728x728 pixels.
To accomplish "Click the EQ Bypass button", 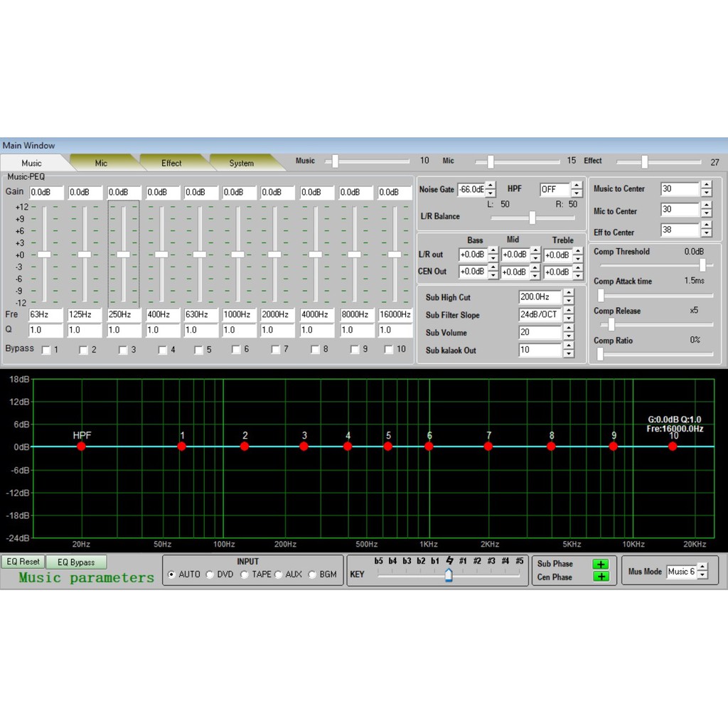I will click(76, 562).
